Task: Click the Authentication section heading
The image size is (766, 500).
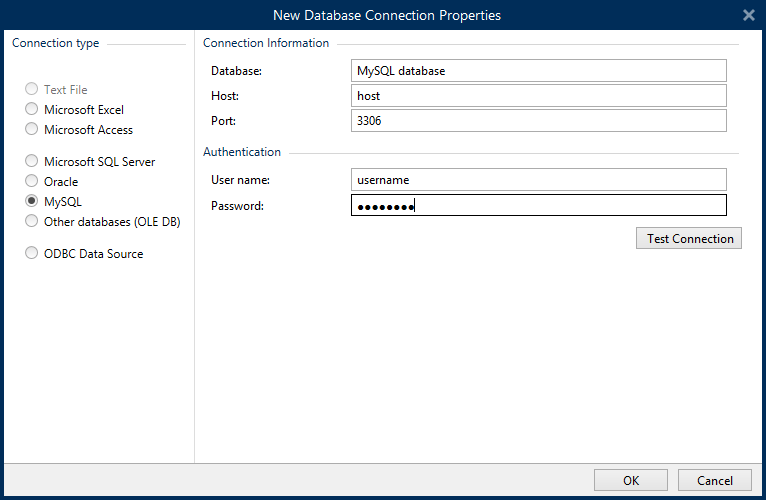Action: pyautogui.click(x=242, y=152)
